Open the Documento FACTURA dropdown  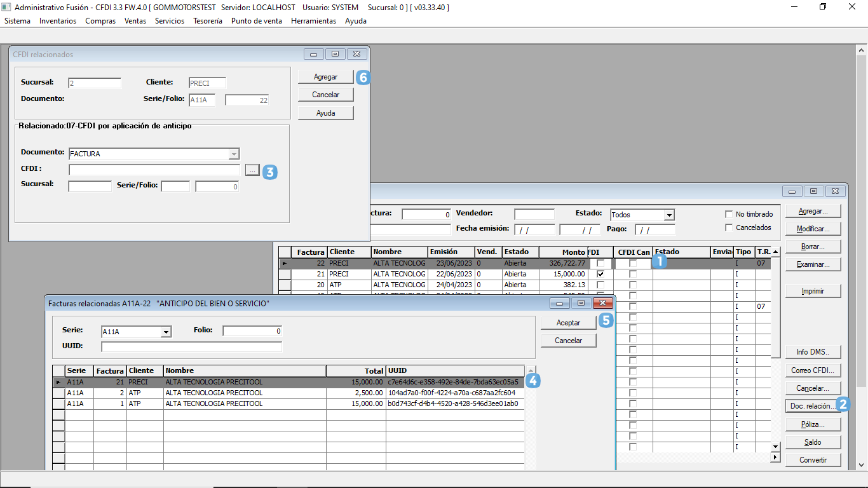(x=234, y=154)
